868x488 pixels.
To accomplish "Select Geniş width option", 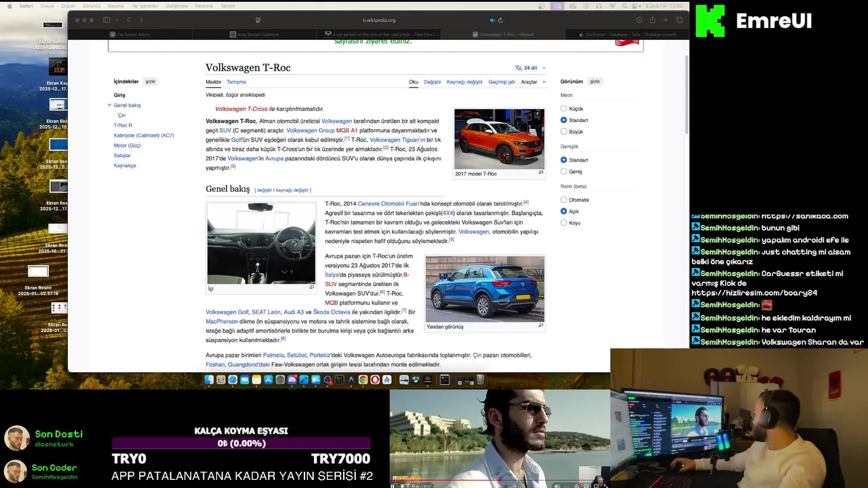I will click(564, 171).
